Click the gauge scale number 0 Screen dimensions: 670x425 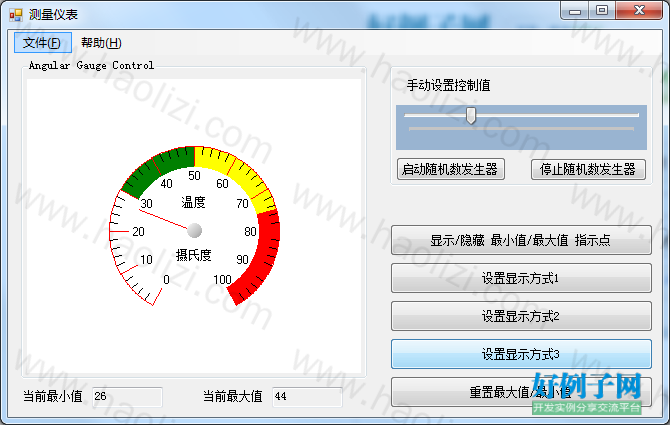(x=166, y=280)
